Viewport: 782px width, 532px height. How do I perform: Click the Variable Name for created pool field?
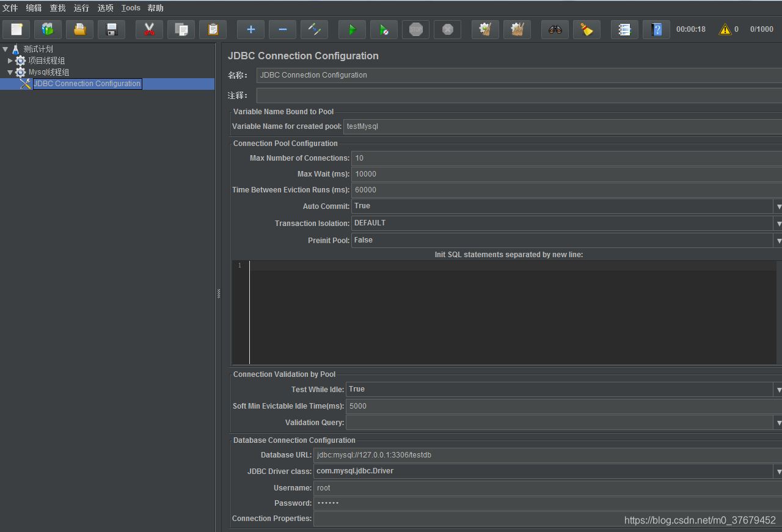pyautogui.click(x=563, y=126)
